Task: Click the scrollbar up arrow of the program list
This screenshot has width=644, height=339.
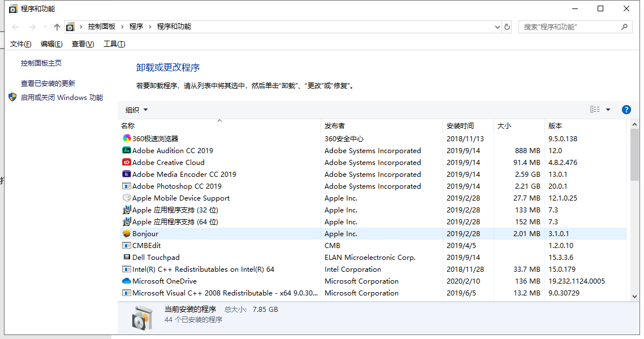Action: click(x=634, y=124)
